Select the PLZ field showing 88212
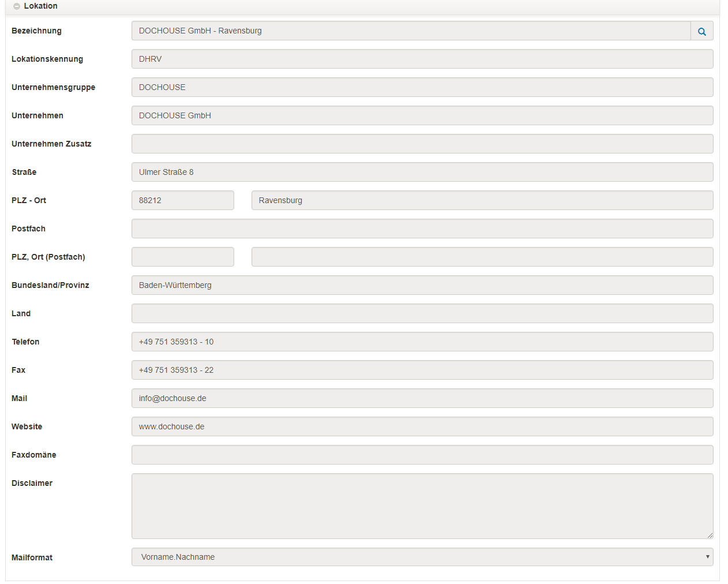728x584 pixels. coord(182,200)
